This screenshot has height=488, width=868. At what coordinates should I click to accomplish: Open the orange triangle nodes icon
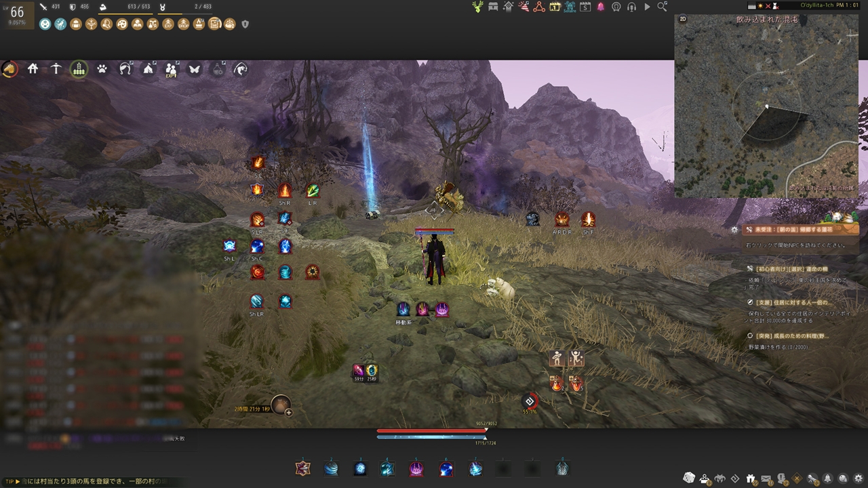(539, 7)
